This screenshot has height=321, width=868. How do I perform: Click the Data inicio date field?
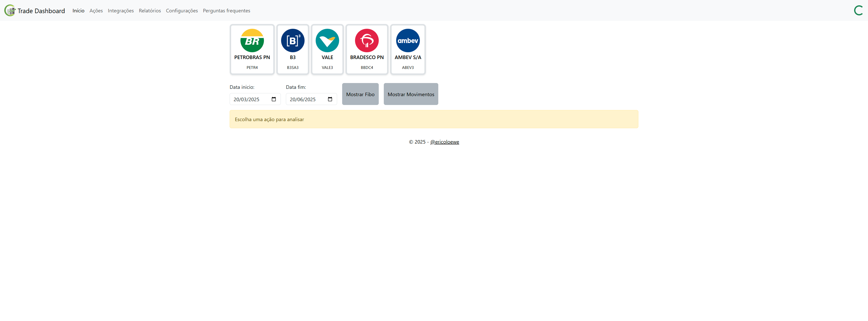[x=255, y=99]
